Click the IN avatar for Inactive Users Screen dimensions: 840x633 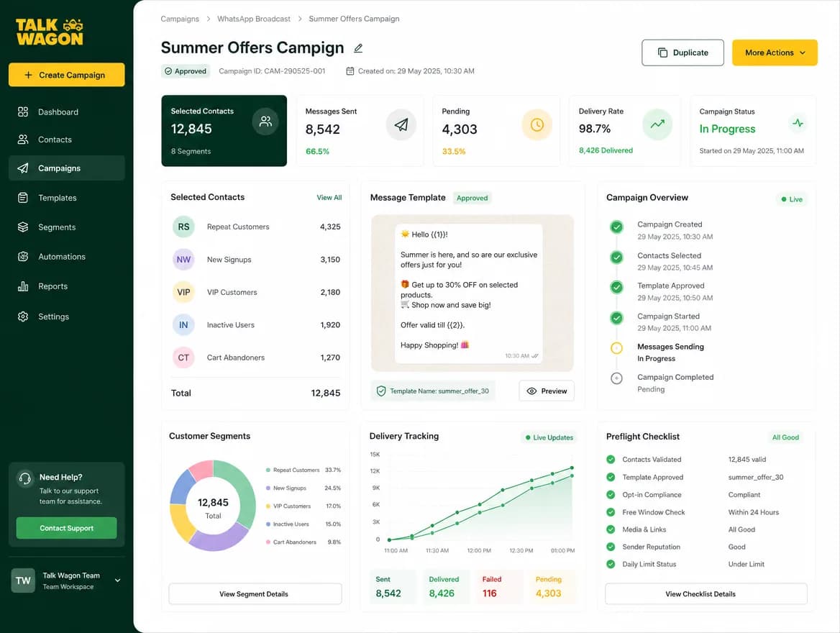pyautogui.click(x=183, y=325)
